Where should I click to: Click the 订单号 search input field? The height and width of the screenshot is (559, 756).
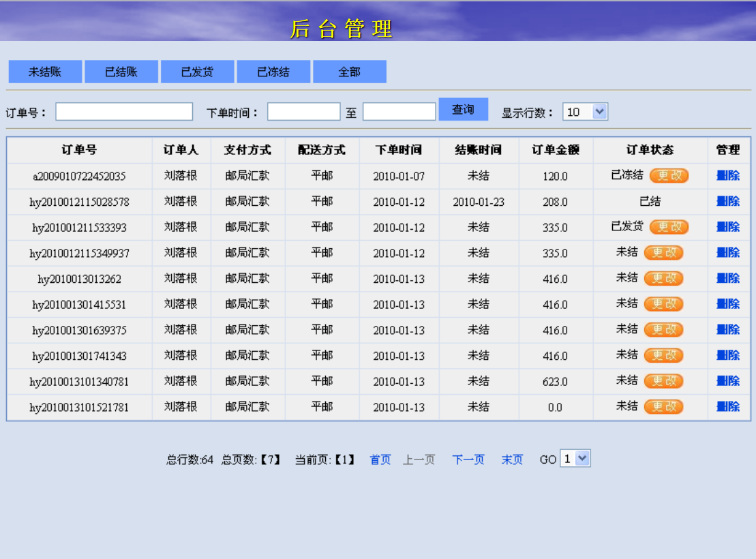(x=124, y=112)
